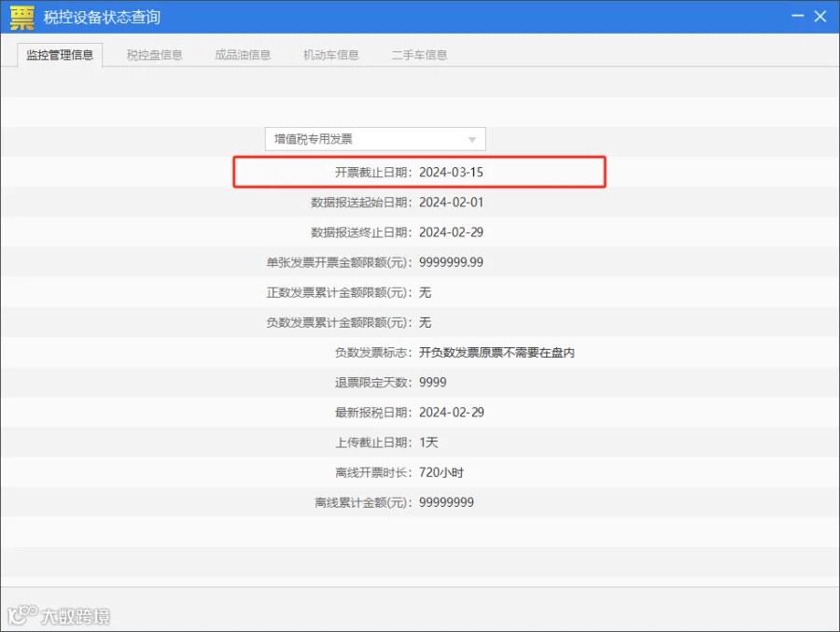The image size is (840, 632).
Task: Switch to the 税控盘信息 tab
Action: click(x=154, y=55)
